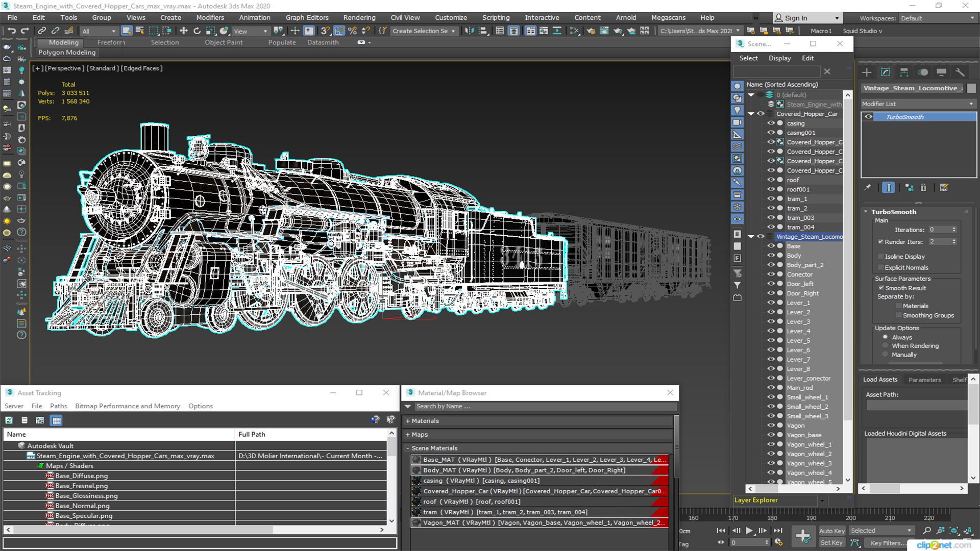Screen dimensions: 980x551
Task: Hide the roof layer item via eye
Action: 771,180
